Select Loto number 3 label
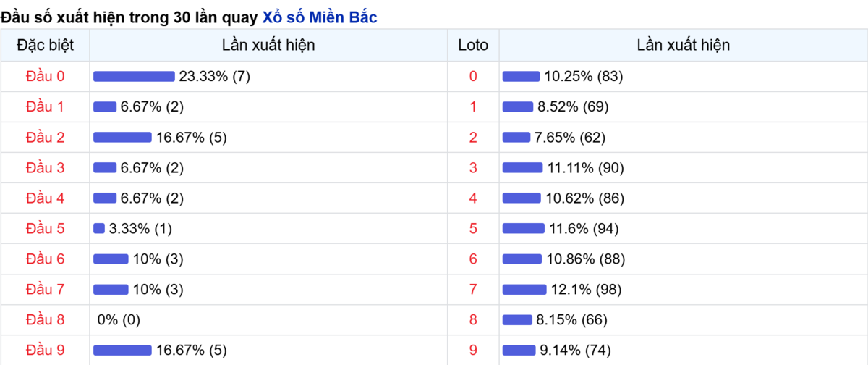The image size is (868, 365). tap(473, 167)
